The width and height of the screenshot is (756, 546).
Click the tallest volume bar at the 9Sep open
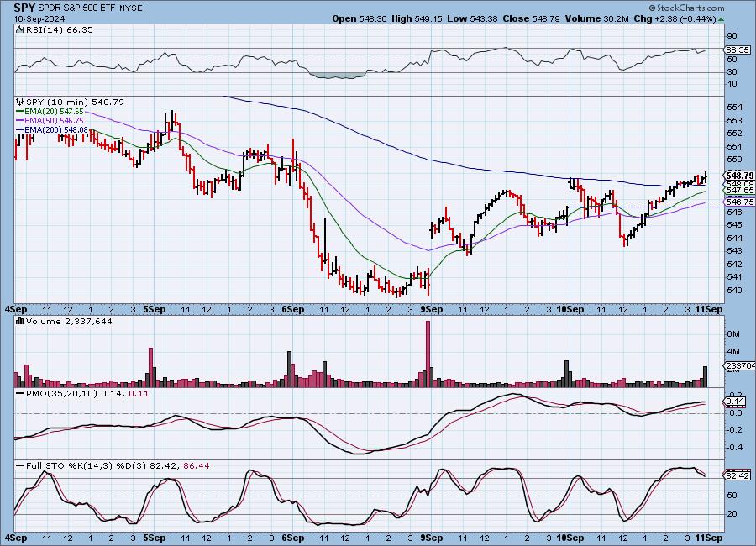428,354
